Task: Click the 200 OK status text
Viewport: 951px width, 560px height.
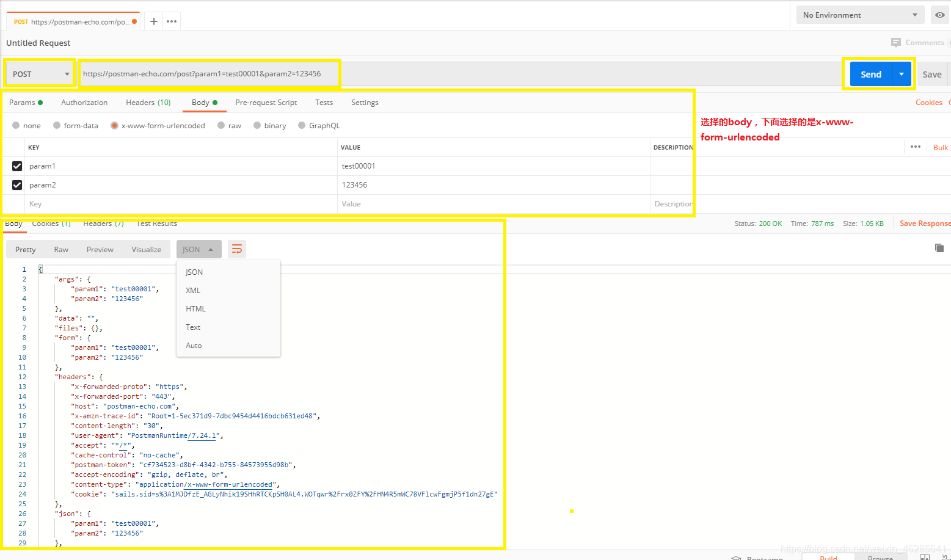Action: (x=770, y=224)
